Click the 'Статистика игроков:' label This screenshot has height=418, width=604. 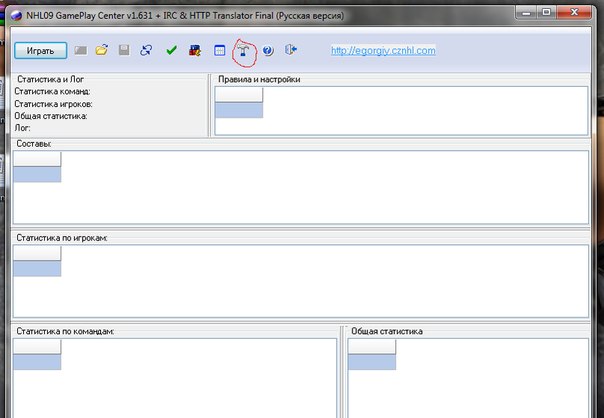tap(54, 104)
